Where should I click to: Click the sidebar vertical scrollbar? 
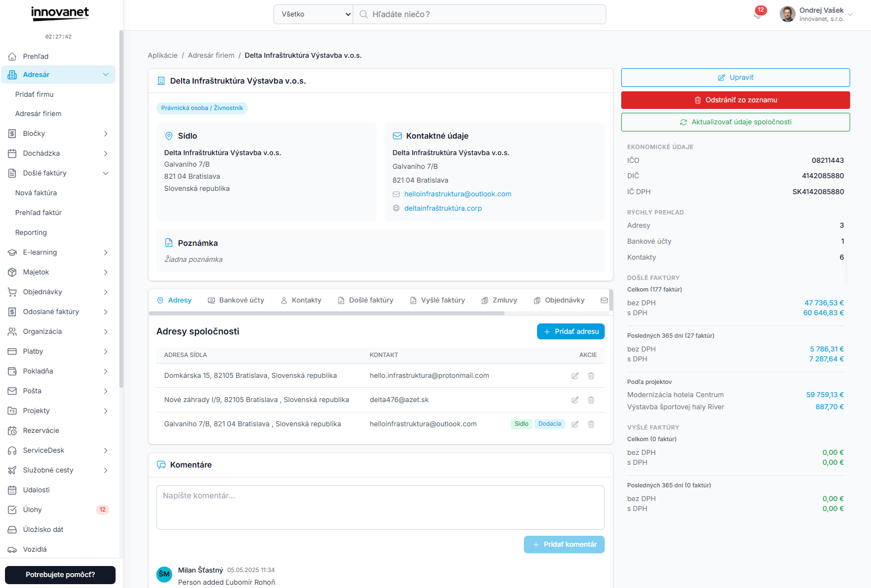(x=120, y=209)
